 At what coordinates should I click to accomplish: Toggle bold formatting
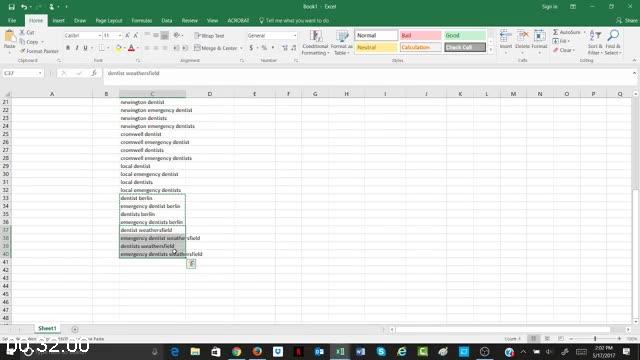68,48
